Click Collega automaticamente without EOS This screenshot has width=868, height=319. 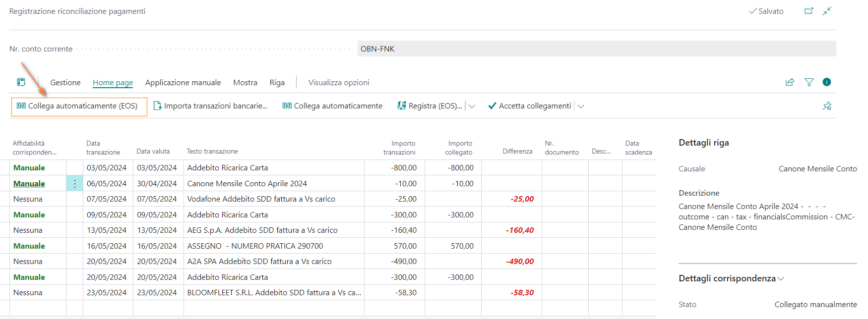332,106
